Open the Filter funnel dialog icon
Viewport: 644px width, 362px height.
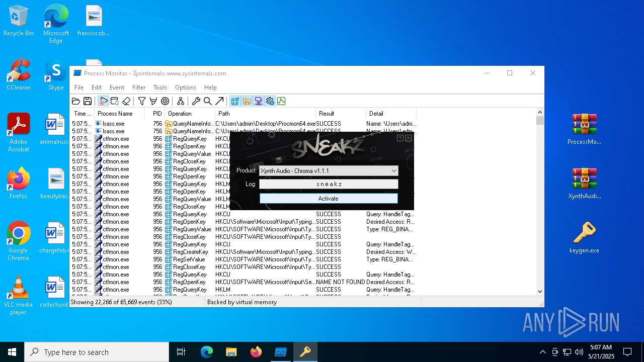point(142,101)
